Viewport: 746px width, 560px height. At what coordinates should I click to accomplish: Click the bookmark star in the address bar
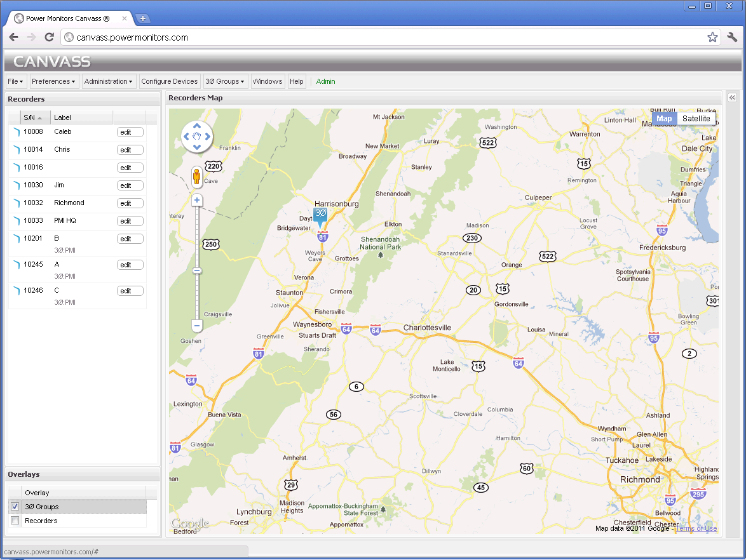tap(712, 37)
